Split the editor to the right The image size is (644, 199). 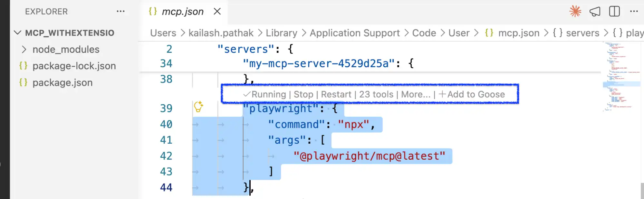pyautogui.click(x=614, y=12)
